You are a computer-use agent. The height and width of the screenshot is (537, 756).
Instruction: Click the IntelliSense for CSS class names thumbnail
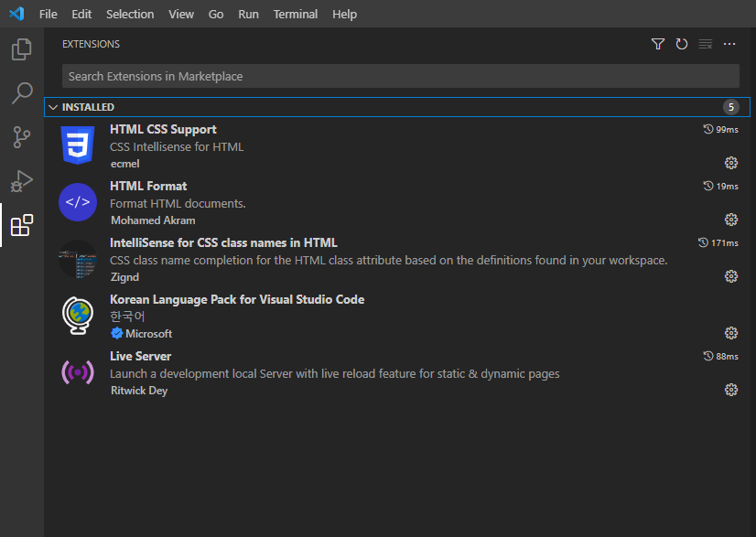(x=78, y=259)
